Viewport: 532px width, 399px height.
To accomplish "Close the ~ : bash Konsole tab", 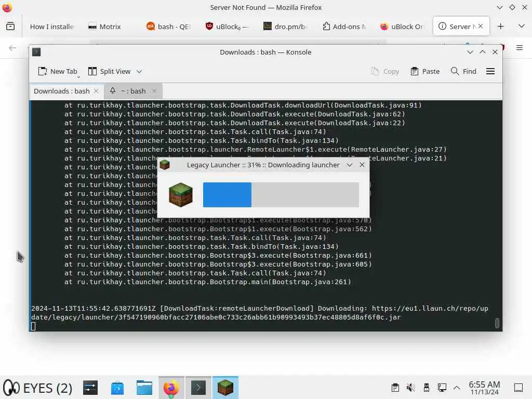I will point(154,91).
